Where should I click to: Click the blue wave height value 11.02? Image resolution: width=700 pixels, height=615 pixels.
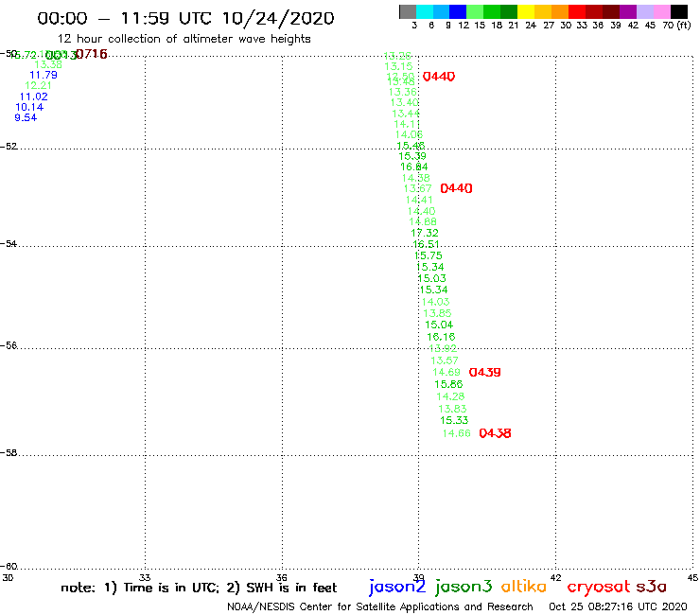pos(33,97)
